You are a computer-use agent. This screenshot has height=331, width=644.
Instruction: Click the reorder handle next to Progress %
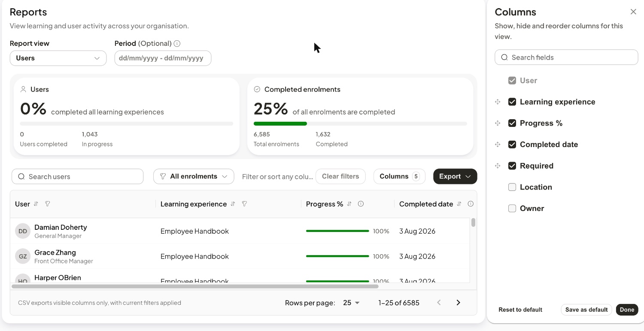[498, 123]
